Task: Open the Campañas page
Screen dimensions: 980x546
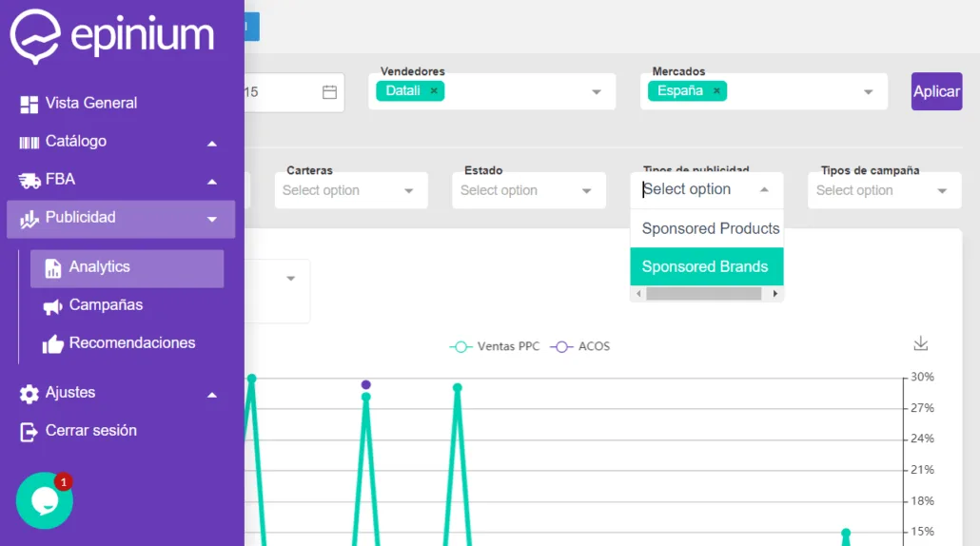Action: (x=106, y=304)
